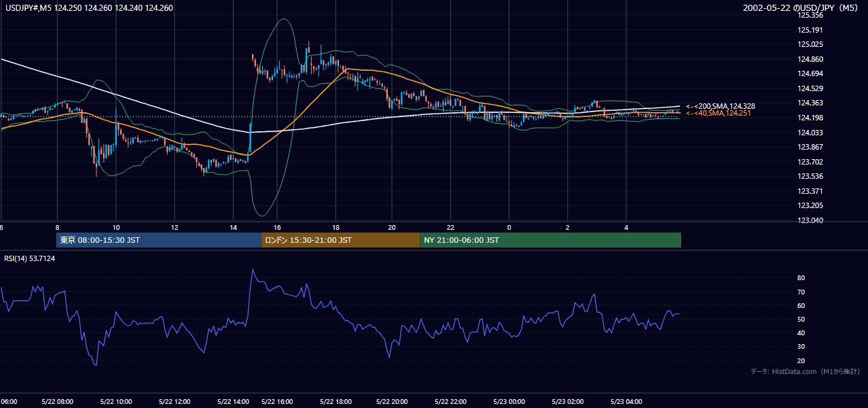Click the 200 SMA 124.328 label
This screenshot has height=408, width=868.
[x=721, y=106]
